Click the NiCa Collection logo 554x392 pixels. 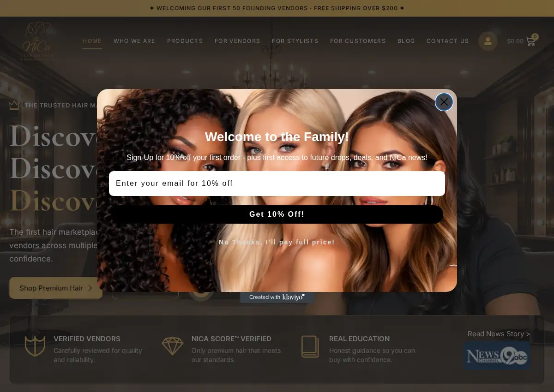tap(37, 41)
